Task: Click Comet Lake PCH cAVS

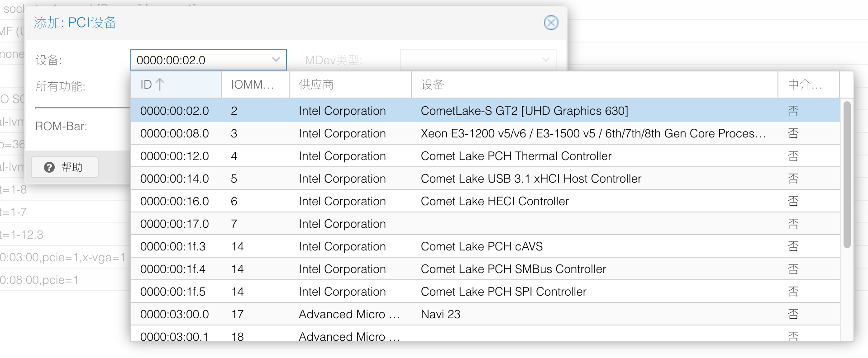Action: (x=482, y=246)
